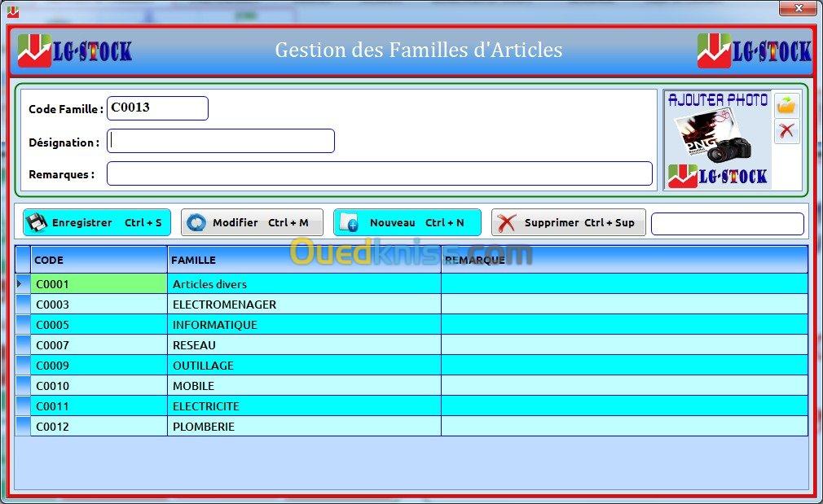Click the open-folder add photo icon

786,105
